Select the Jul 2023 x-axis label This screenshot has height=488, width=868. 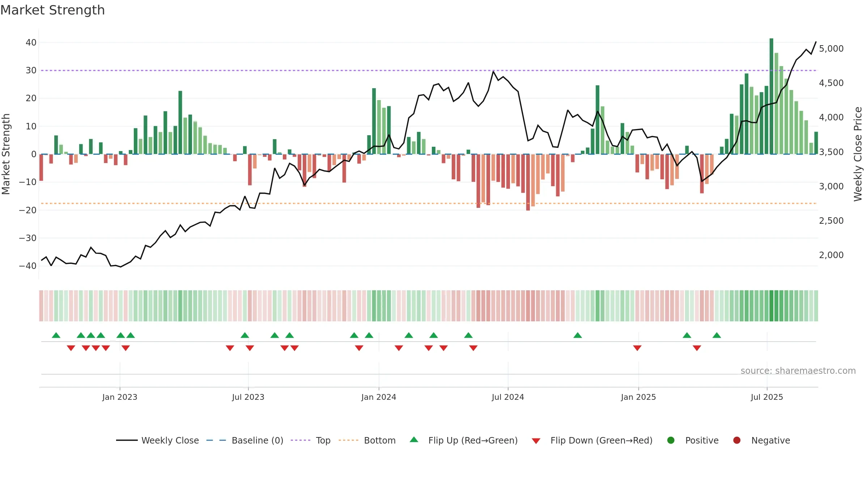(248, 397)
